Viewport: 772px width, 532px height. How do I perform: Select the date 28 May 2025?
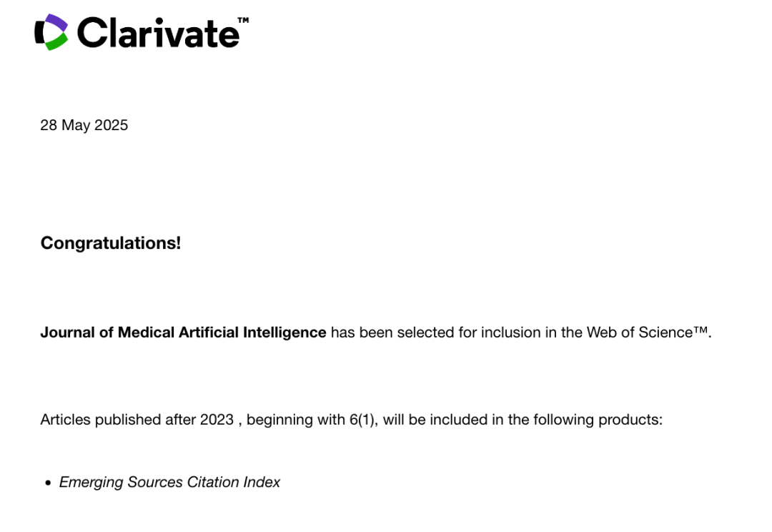click(84, 125)
